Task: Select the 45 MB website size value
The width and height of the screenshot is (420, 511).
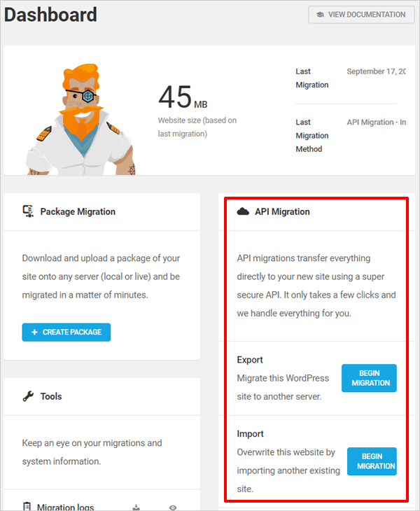Action: (183, 97)
